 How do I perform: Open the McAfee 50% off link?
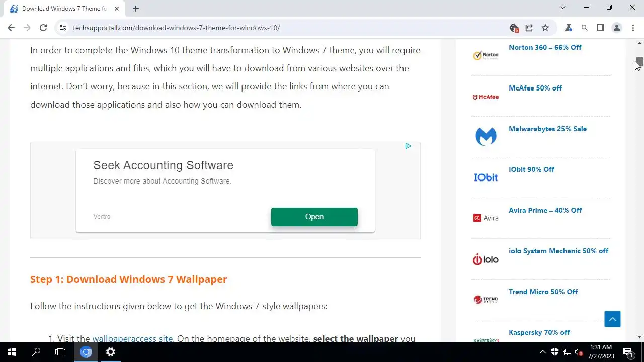coord(535,88)
